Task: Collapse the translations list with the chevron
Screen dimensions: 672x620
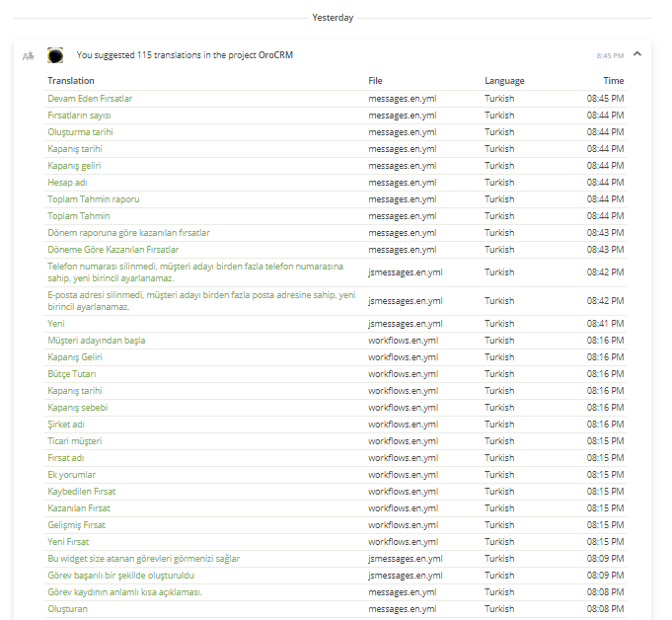Action: click(637, 54)
